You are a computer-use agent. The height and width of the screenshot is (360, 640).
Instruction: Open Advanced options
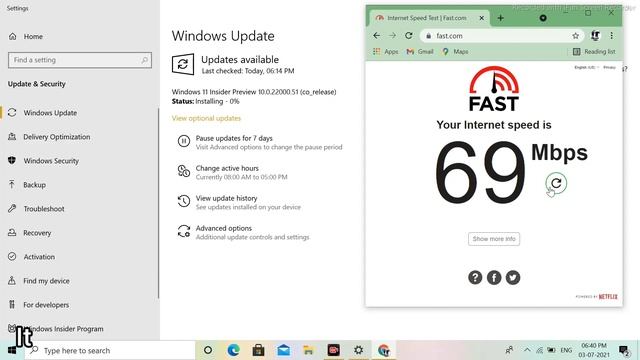pos(224,228)
